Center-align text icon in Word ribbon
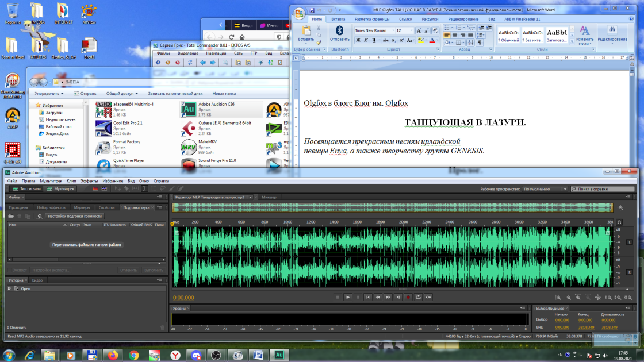The height and width of the screenshot is (362, 644). tap(455, 35)
